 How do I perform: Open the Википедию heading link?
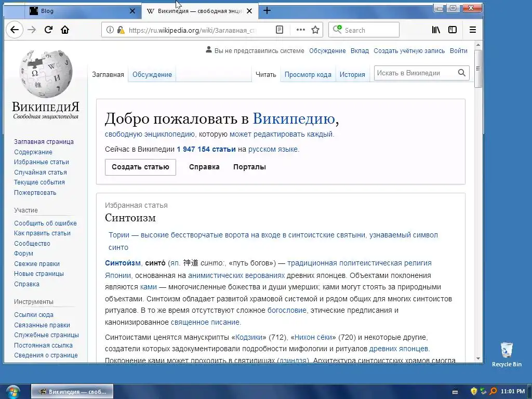click(x=294, y=118)
